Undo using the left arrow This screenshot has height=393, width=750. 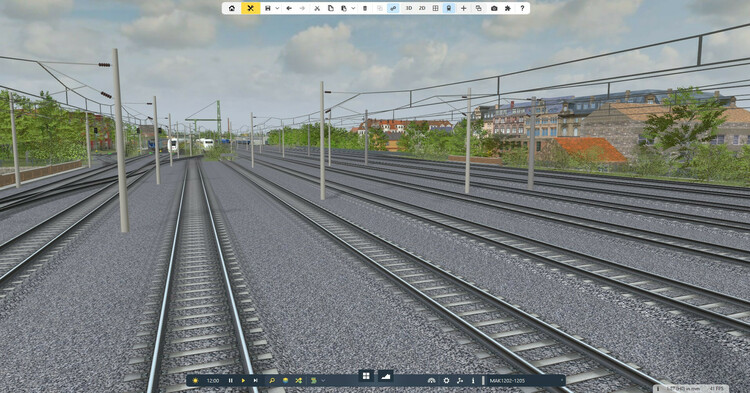[x=289, y=8]
